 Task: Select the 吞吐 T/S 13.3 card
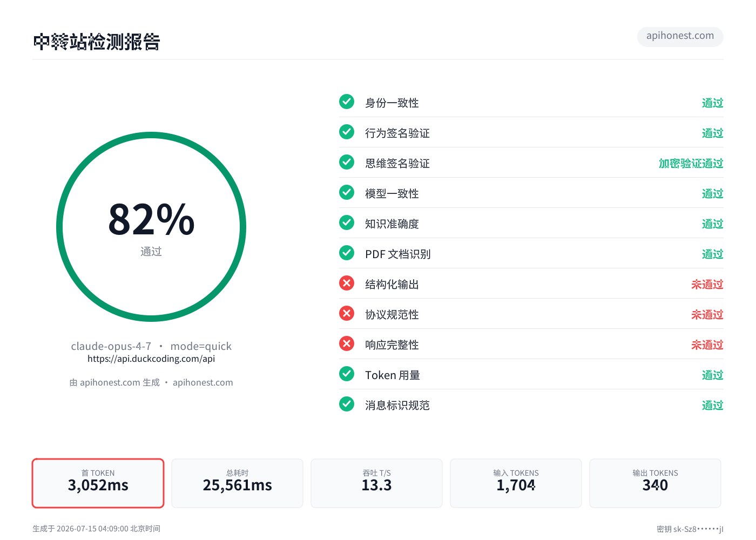click(x=376, y=483)
